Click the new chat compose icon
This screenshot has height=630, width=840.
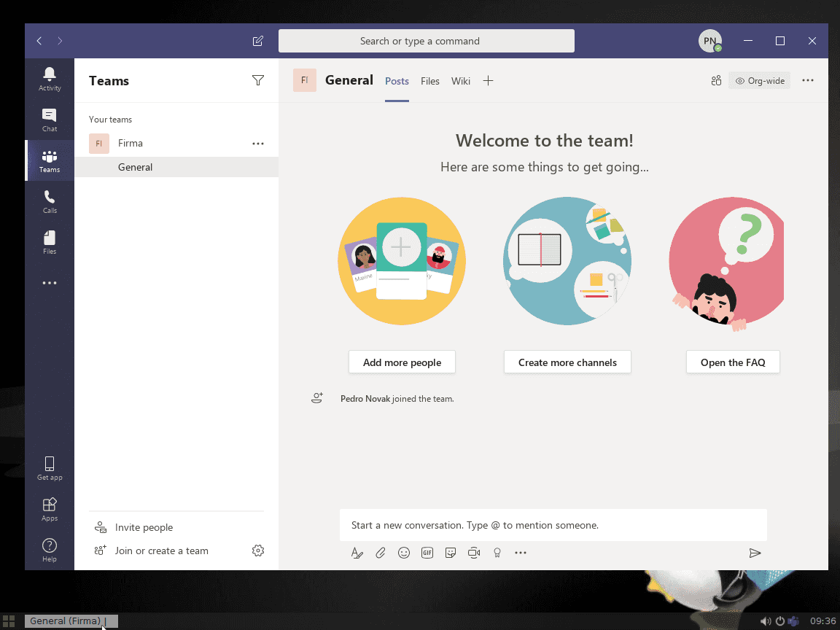click(x=257, y=41)
